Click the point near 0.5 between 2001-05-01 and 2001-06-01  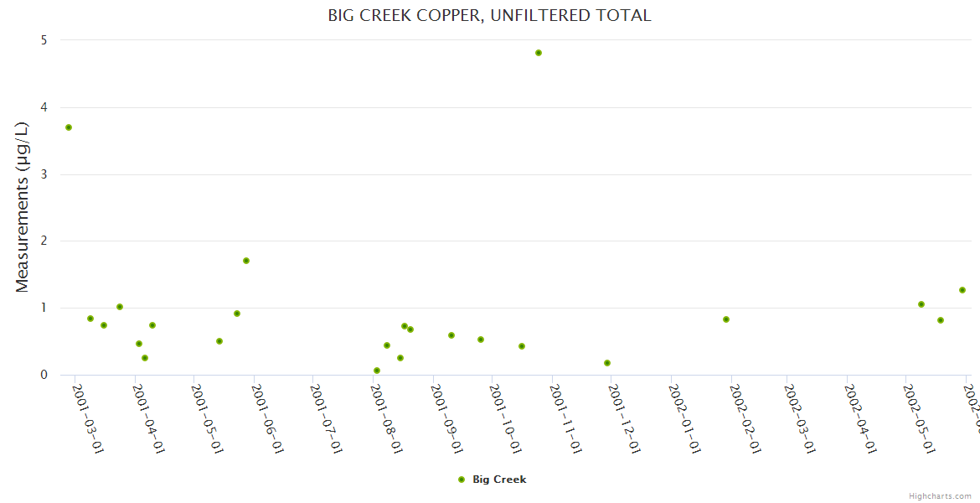tap(219, 341)
